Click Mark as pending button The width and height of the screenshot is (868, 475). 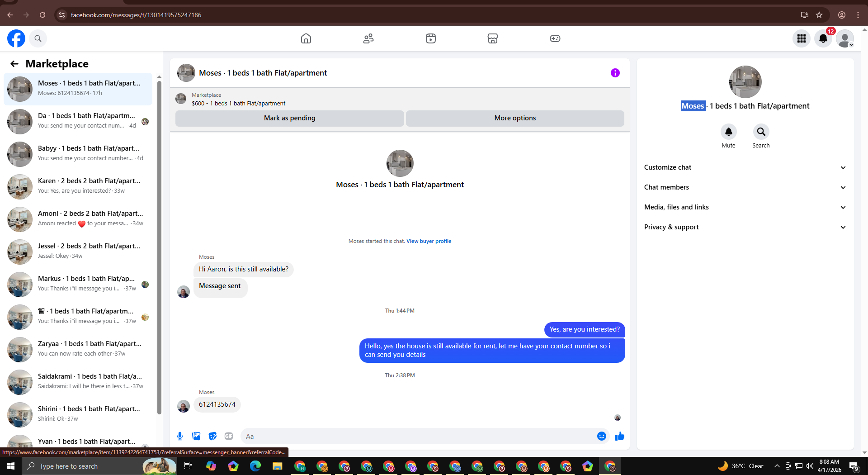point(290,118)
